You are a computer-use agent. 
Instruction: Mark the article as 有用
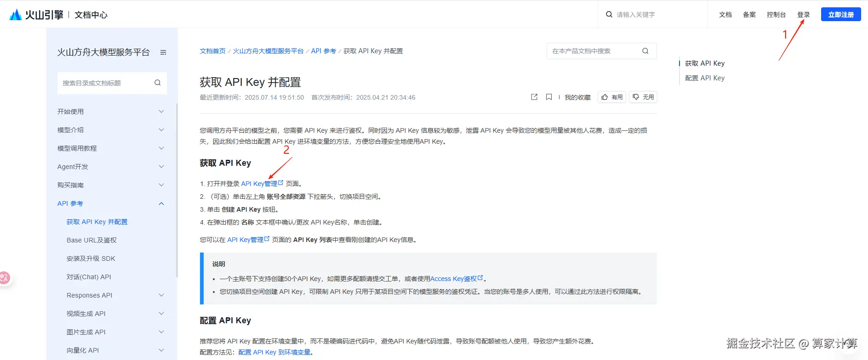click(x=612, y=97)
